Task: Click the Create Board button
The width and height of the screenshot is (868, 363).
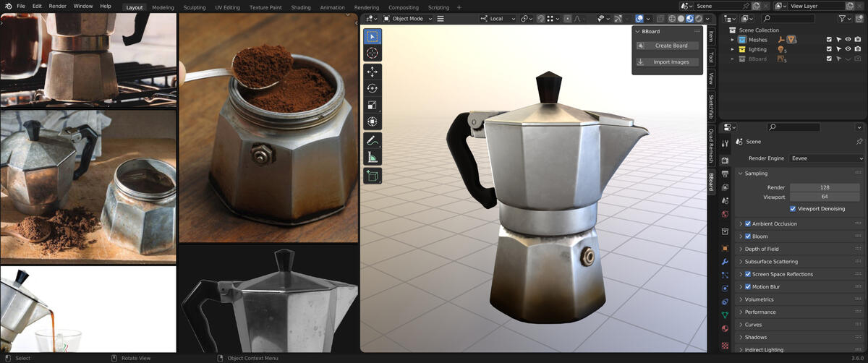Action: [x=667, y=46]
